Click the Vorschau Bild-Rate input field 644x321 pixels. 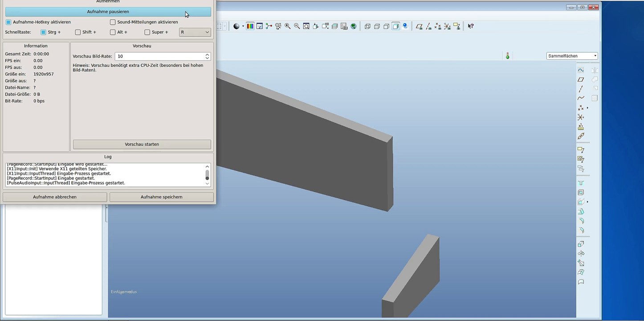point(159,57)
